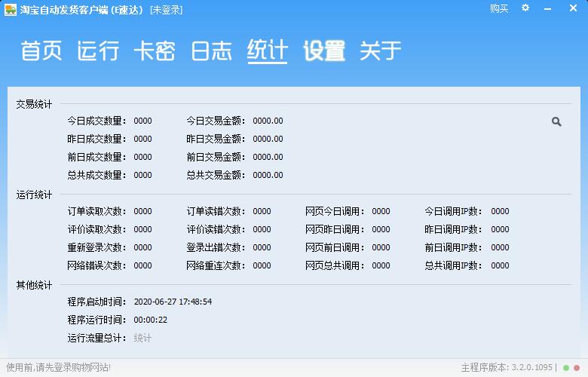Open the 运行 tab
The width and height of the screenshot is (588, 377).
98,51
